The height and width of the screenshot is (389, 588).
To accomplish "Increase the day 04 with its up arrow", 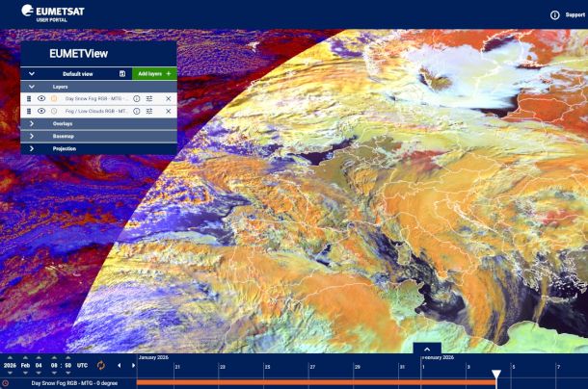I will tap(39, 358).
